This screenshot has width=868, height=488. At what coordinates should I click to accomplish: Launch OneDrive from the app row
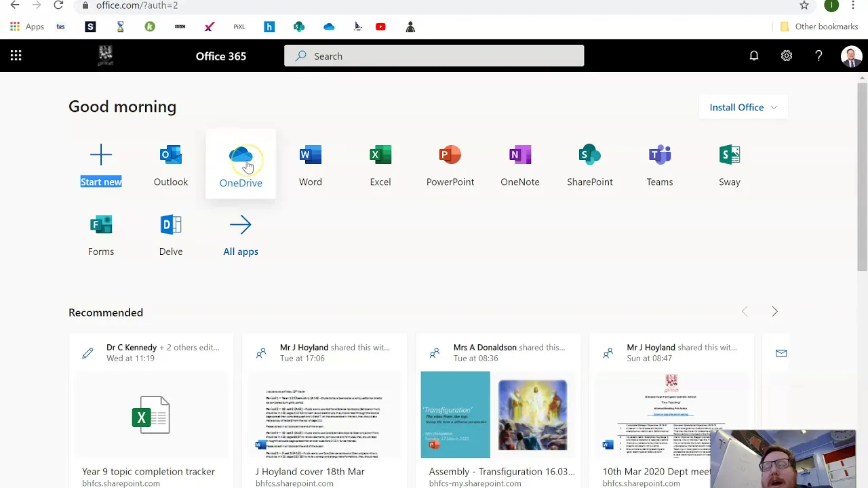click(241, 165)
